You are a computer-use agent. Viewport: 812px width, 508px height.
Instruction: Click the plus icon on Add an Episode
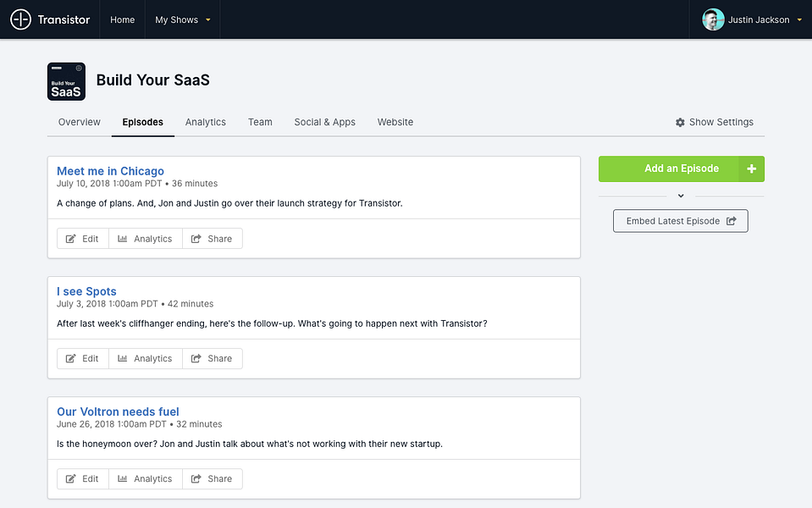coord(751,168)
